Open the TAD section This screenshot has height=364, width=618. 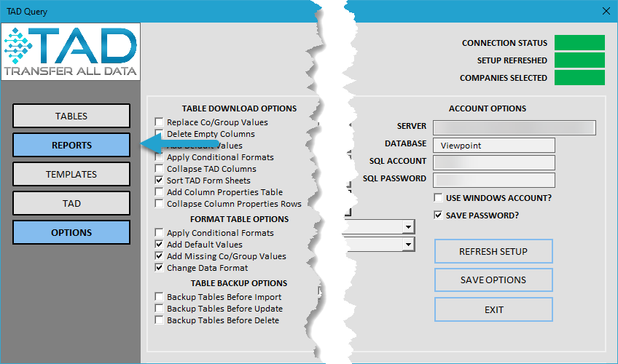click(71, 203)
